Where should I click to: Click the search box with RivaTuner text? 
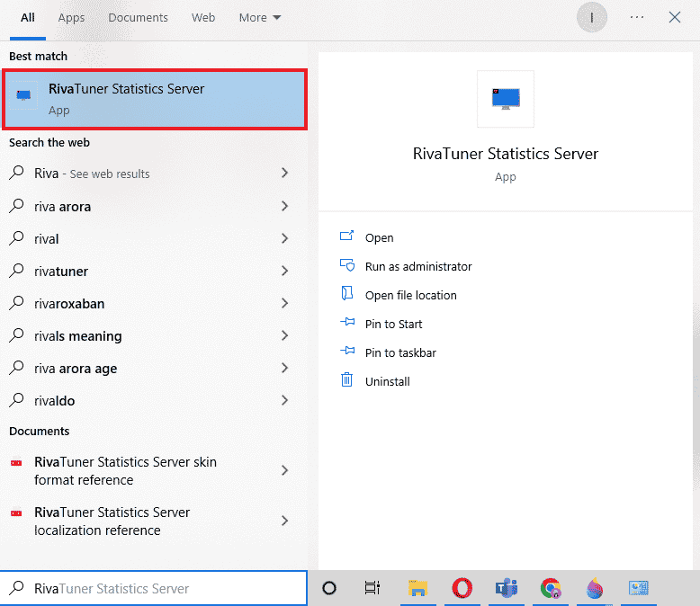(x=154, y=588)
